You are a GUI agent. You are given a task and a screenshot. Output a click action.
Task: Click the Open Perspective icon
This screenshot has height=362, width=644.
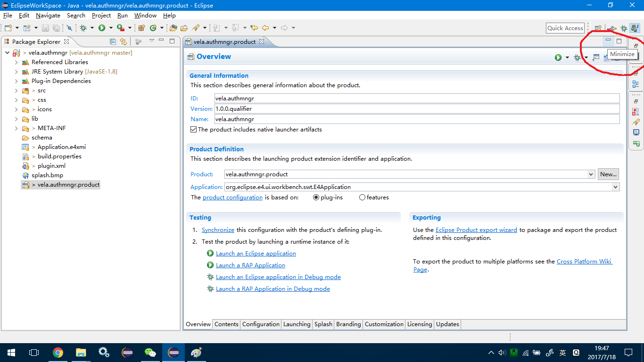point(598,28)
